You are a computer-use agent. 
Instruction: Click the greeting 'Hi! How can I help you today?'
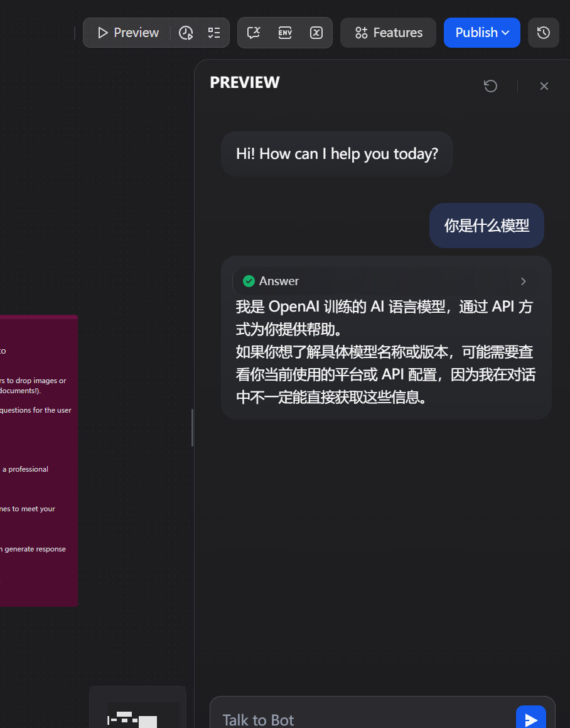click(337, 154)
